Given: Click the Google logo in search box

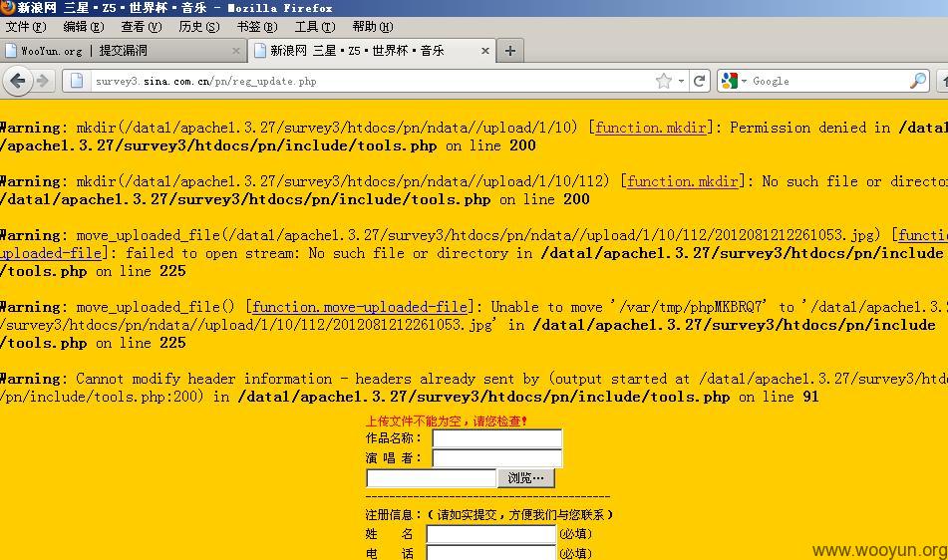Looking at the screenshot, I should click(x=730, y=81).
